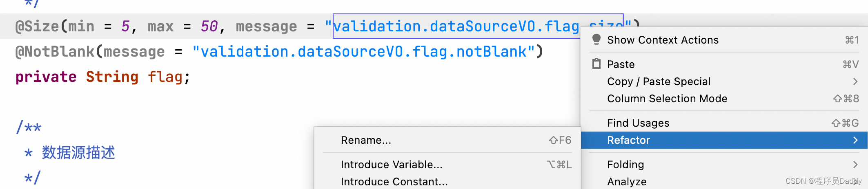Select Introduce Variable... option
Image resolution: width=868 pixels, height=189 pixels.
tap(447, 165)
